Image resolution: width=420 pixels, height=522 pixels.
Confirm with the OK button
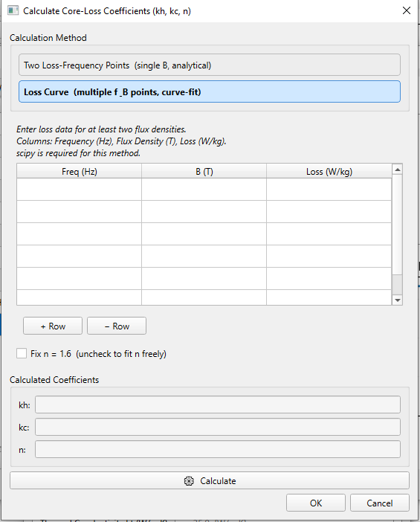315,503
